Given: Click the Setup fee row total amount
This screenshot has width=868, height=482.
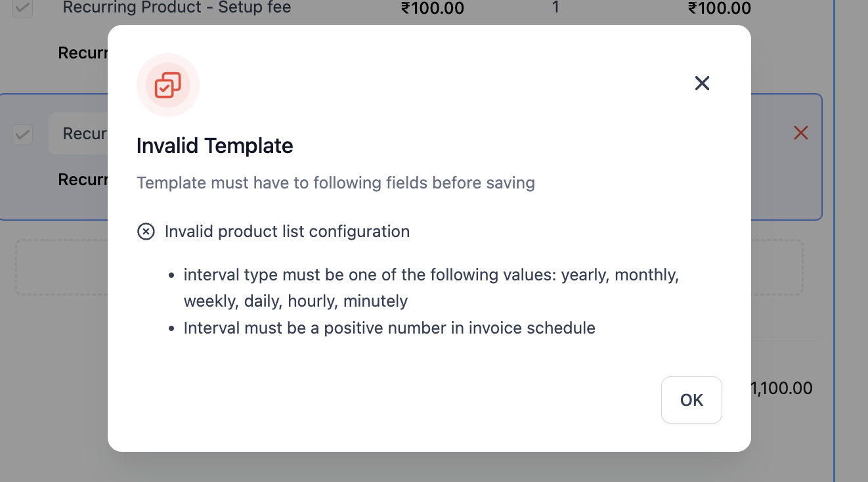Looking at the screenshot, I should coord(719,9).
